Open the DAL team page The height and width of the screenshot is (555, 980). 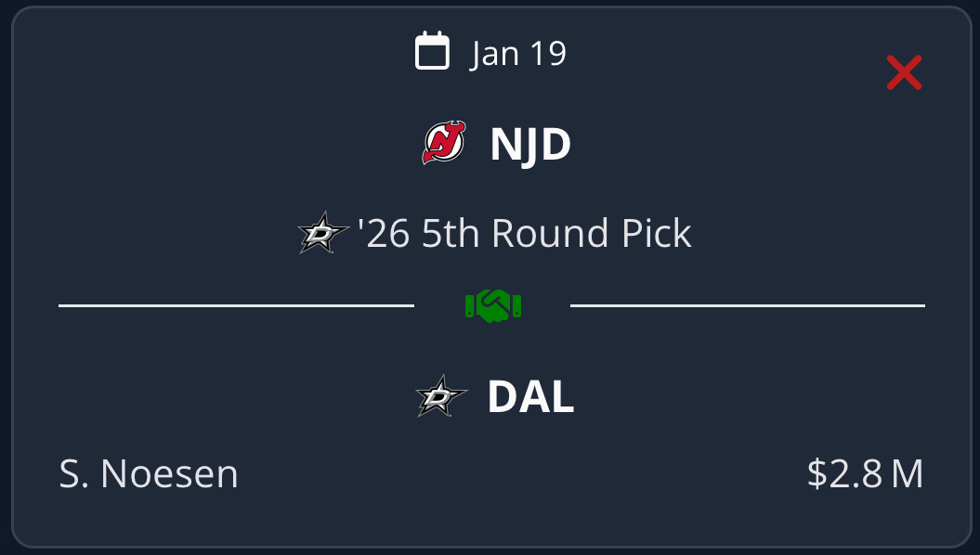pyautogui.click(x=529, y=398)
